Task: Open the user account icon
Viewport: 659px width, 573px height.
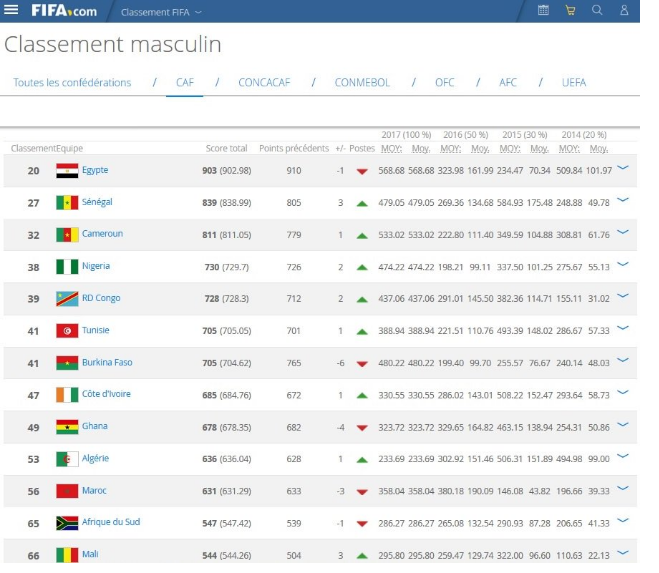Action: pos(624,10)
